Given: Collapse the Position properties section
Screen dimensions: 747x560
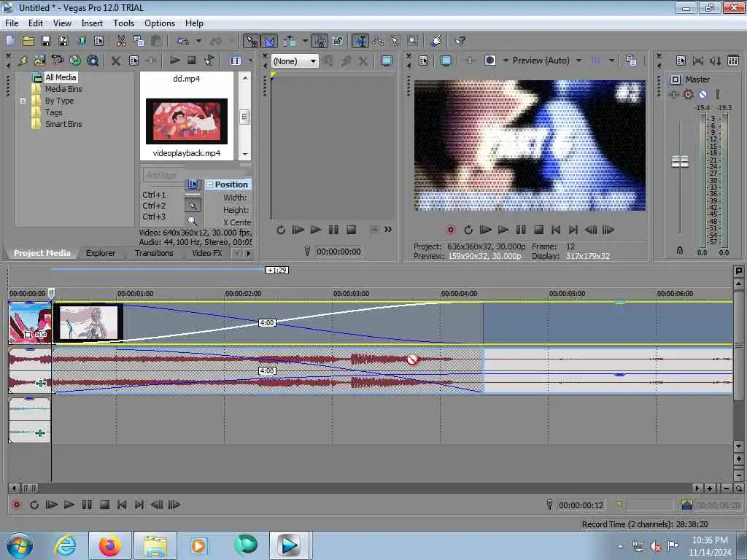Looking at the screenshot, I should [209, 184].
